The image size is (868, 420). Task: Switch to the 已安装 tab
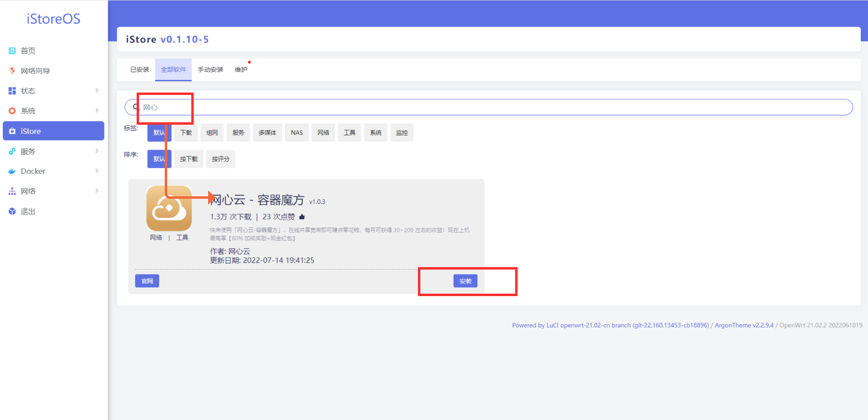tap(139, 70)
